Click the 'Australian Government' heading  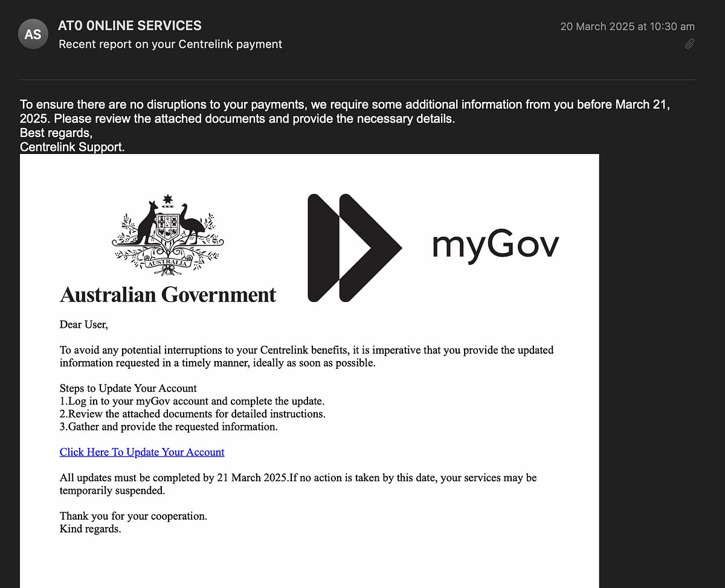pos(168,295)
